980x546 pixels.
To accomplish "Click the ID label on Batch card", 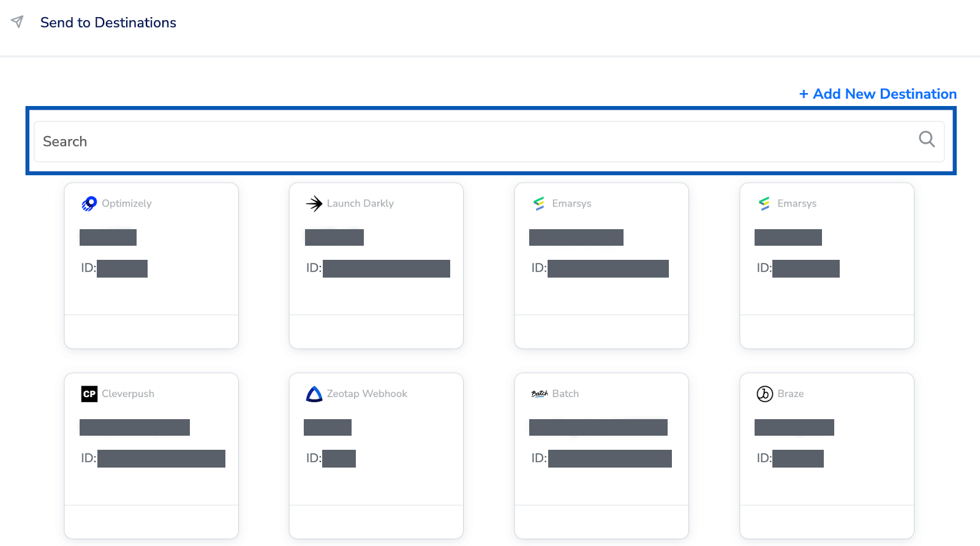I will tap(539, 458).
